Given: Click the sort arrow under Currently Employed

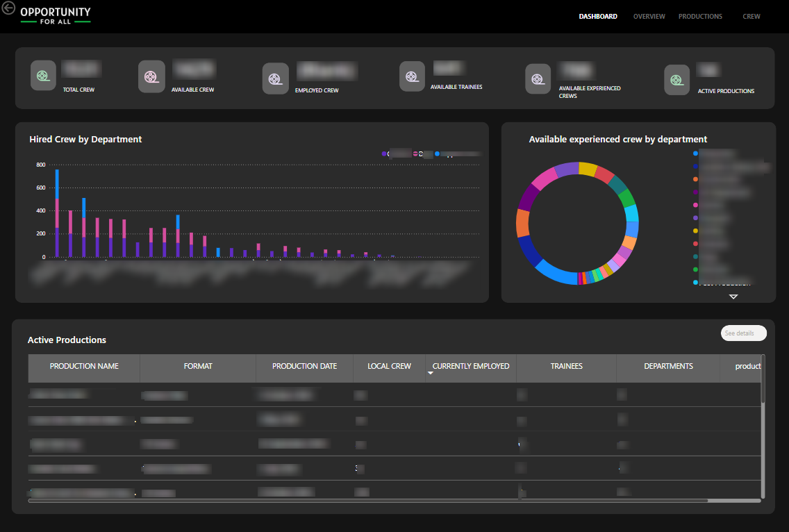Looking at the screenshot, I should 431,372.
